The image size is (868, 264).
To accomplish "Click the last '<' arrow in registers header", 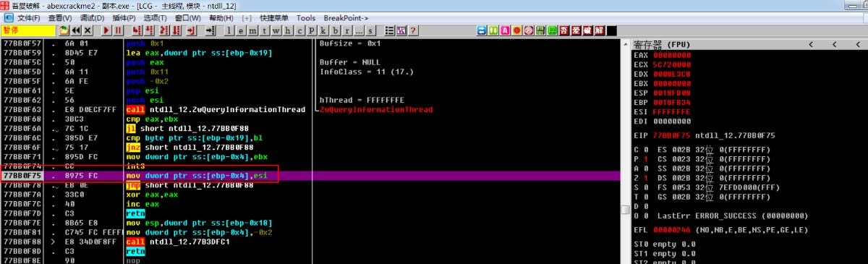I will 858,44.
